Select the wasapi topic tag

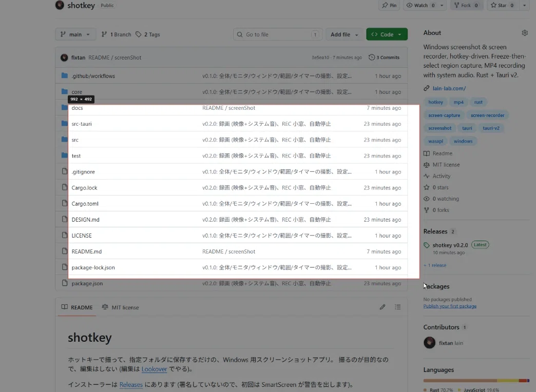click(435, 141)
